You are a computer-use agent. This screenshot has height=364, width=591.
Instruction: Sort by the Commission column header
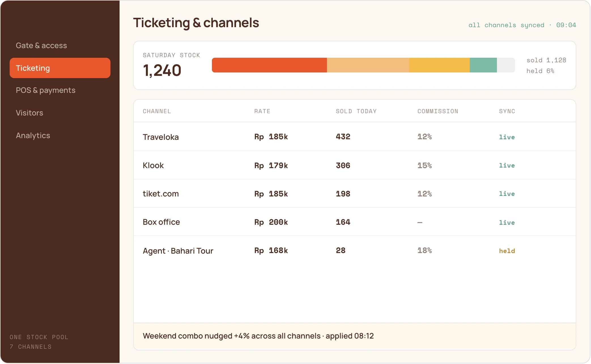point(438,111)
